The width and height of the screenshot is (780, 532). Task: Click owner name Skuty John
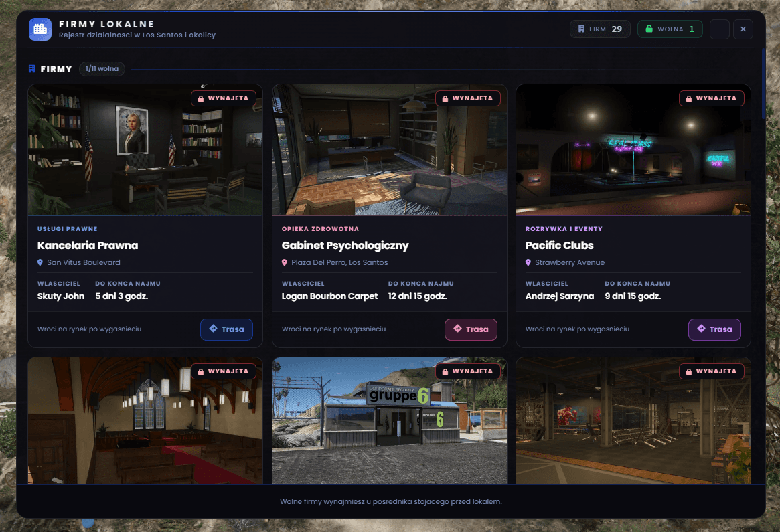[61, 296]
